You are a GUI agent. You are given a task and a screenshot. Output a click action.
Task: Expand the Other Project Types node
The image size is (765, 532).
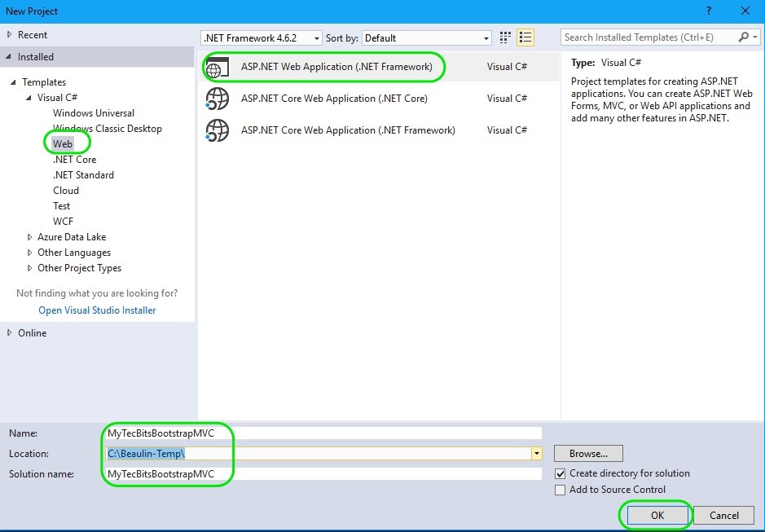coord(29,268)
